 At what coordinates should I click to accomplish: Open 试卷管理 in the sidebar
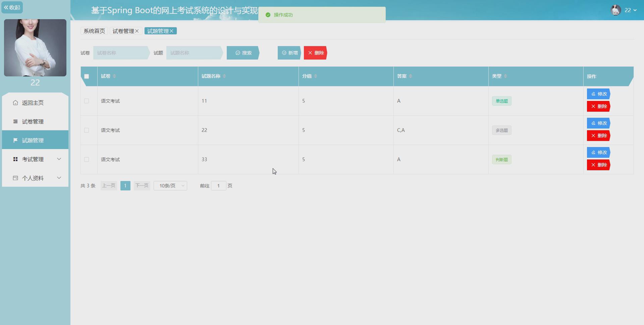click(x=35, y=122)
